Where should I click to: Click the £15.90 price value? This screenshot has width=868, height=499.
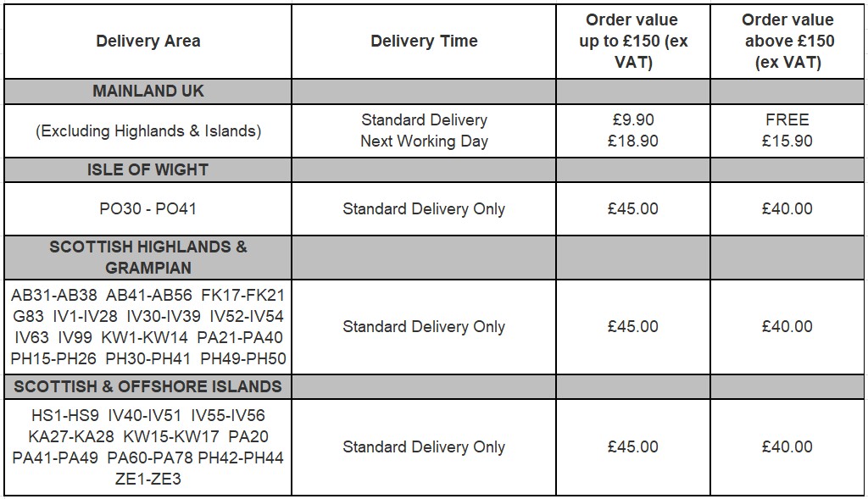pos(787,141)
